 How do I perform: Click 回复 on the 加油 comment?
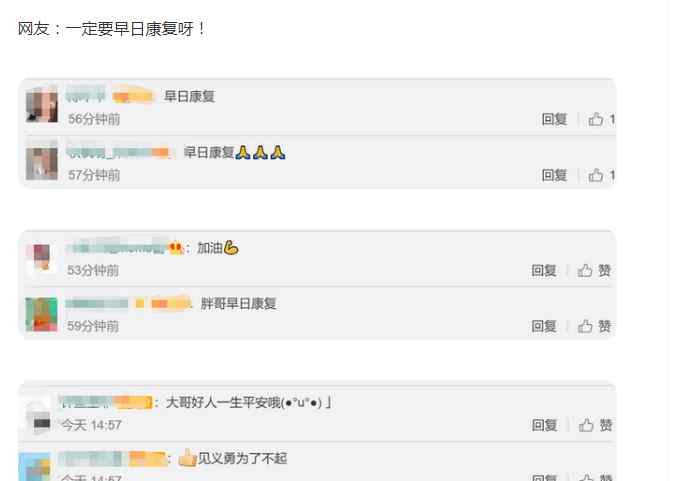click(544, 270)
